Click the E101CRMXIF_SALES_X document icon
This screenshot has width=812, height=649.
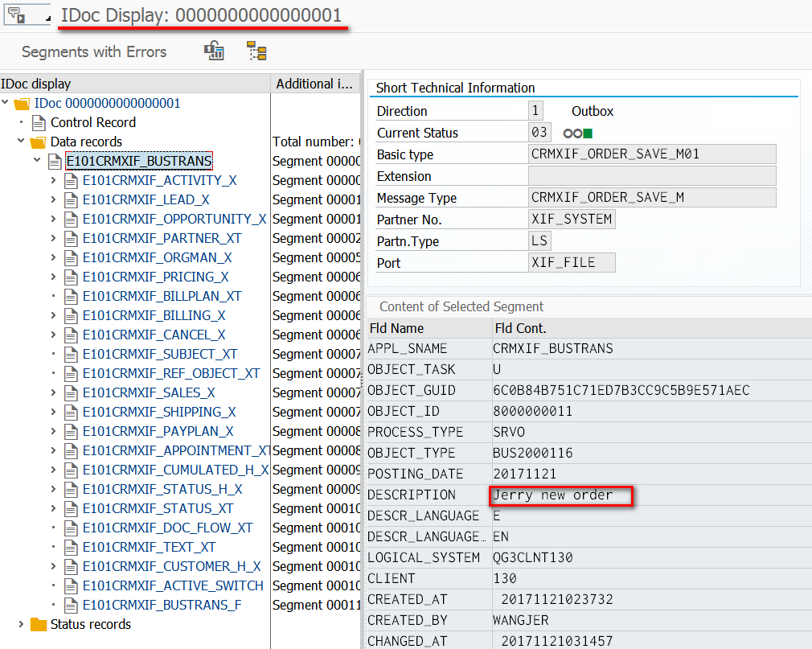(x=71, y=393)
